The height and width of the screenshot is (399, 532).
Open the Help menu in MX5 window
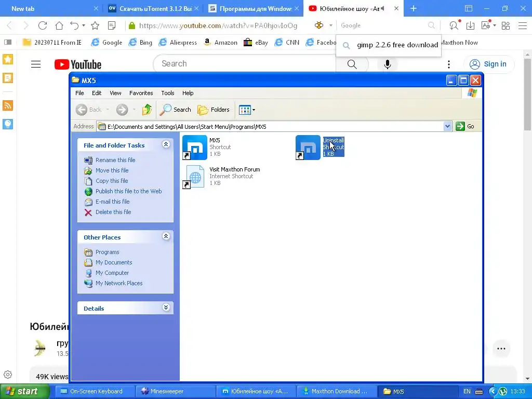[188, 93]
